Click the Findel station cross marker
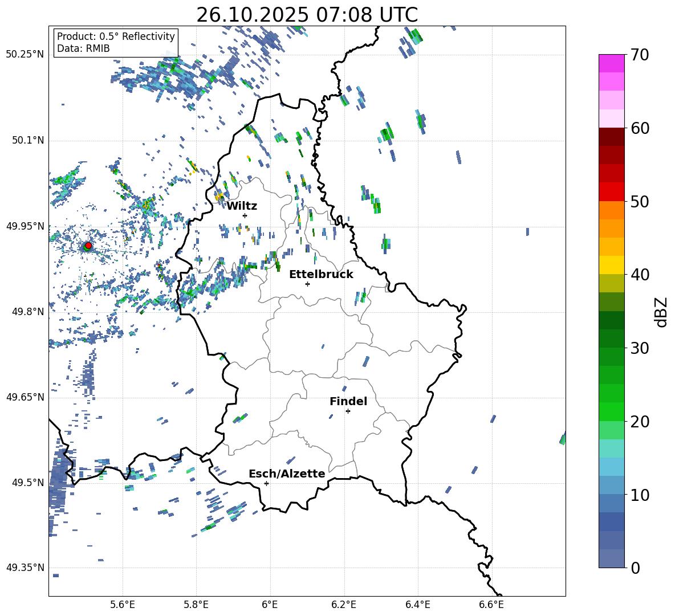This screenshot has width=675, height=616. pyautogui.click(x=348, y=411)
